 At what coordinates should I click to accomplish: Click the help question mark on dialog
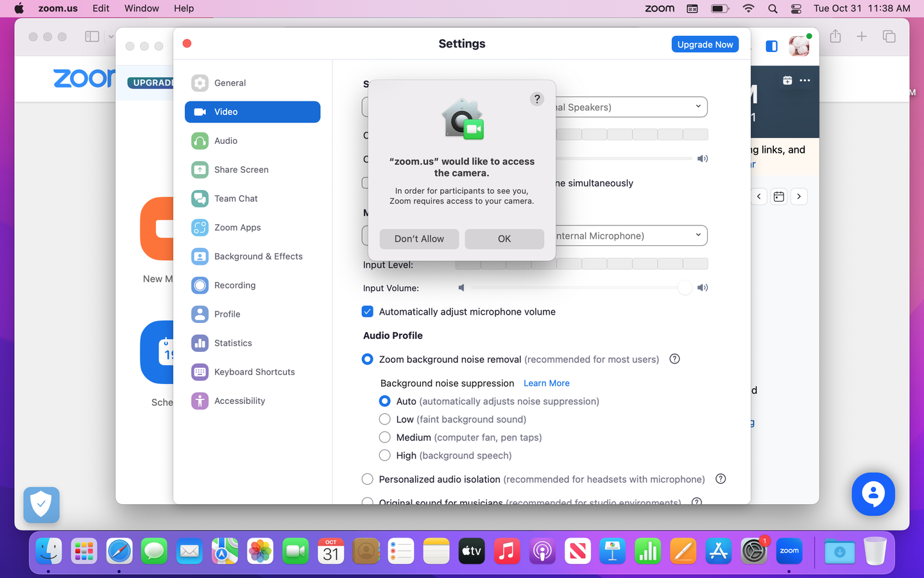[x=537, y=99]
